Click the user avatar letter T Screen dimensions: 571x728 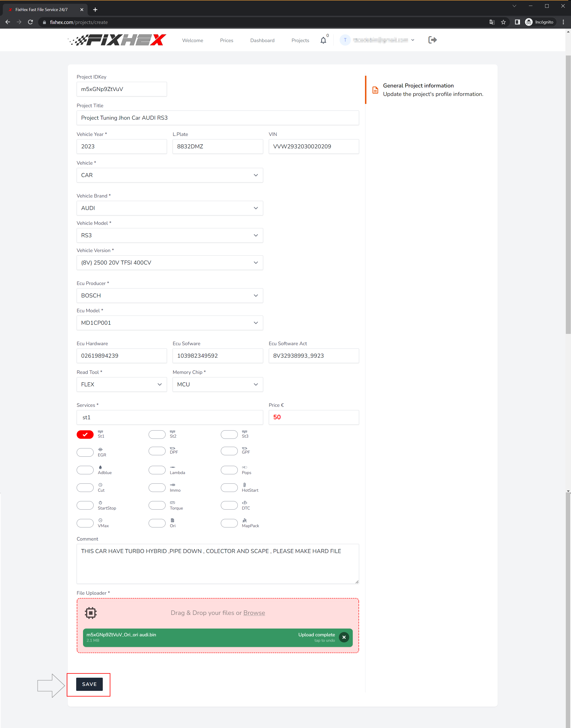(345, 40)
